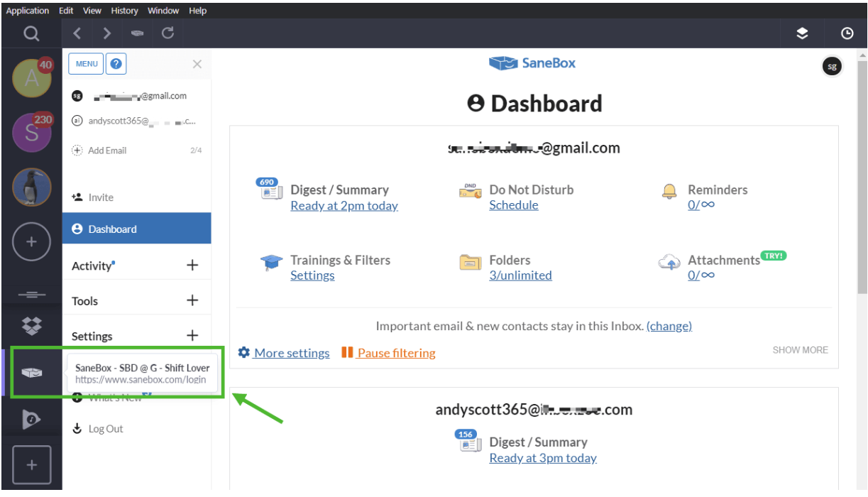The height and width of the screenshot is (497, 868).
Task: Open the help question mark button
Action: tap(116, 64)
